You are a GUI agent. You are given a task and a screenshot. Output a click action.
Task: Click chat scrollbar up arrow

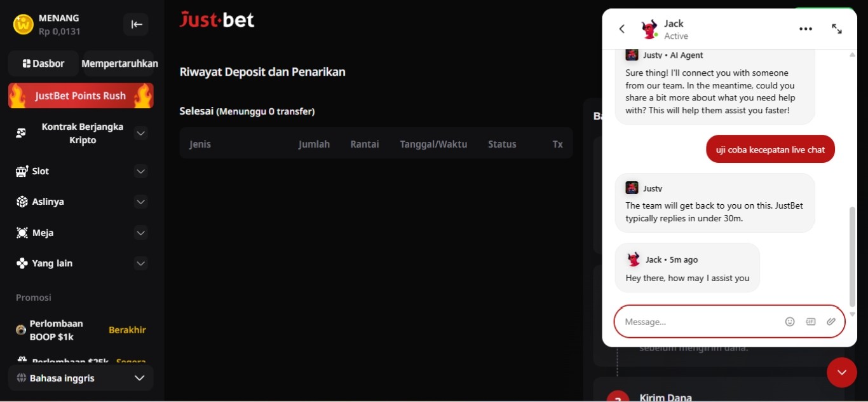(x=853, y=55)
